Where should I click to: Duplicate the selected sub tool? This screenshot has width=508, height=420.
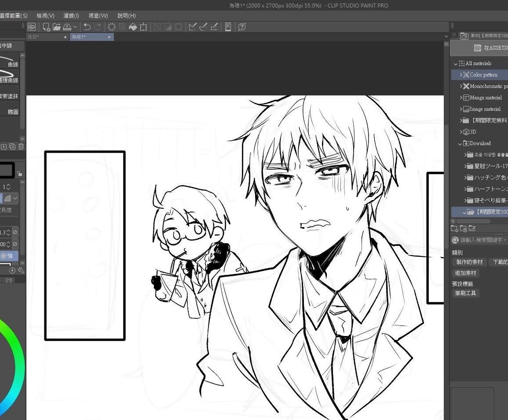coord(13,146)
